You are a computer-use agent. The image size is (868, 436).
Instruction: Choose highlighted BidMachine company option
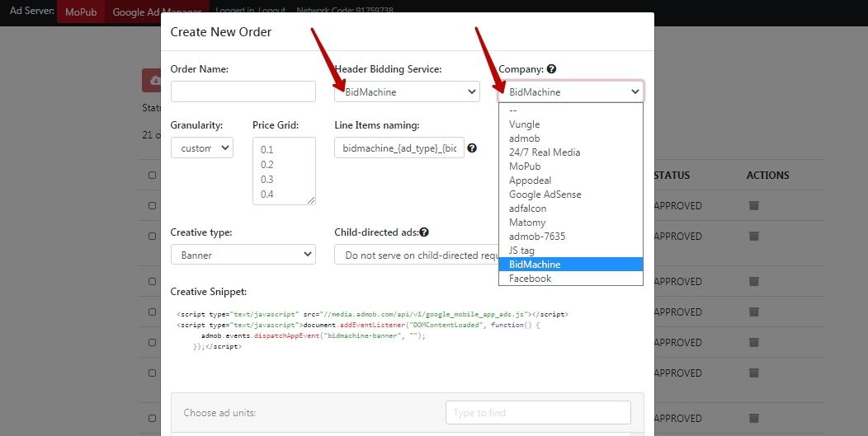tap(571, 265)
